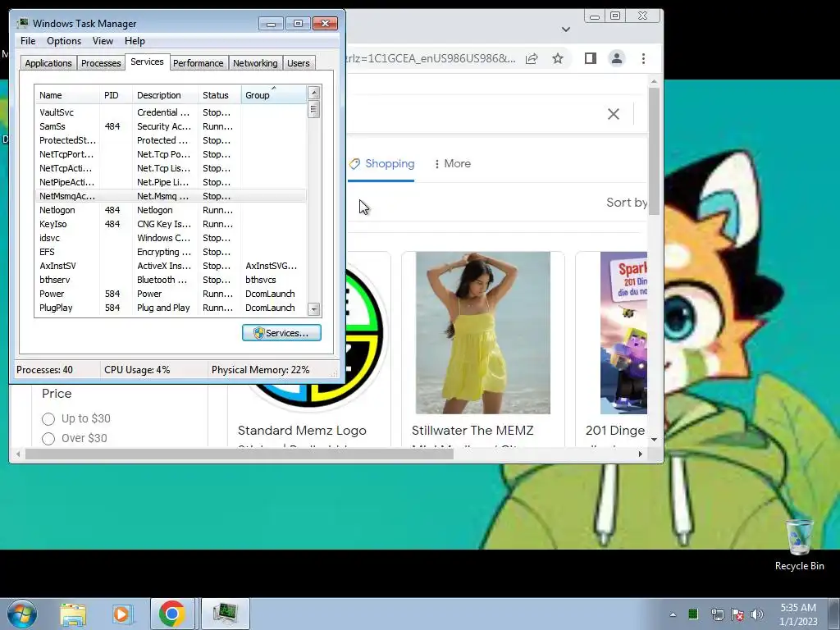
Task: Bookmark this page with the star icon
Action: 558,58
